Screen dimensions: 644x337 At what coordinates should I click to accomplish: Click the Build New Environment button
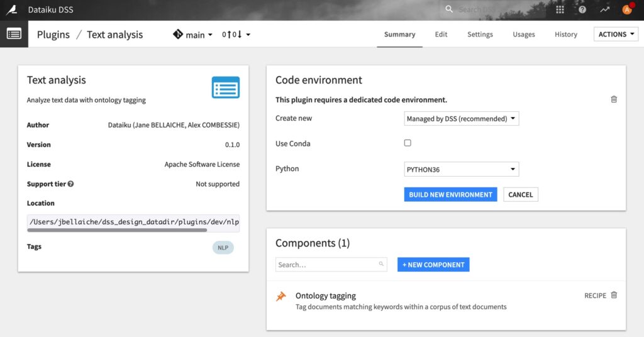coord(450,195)
